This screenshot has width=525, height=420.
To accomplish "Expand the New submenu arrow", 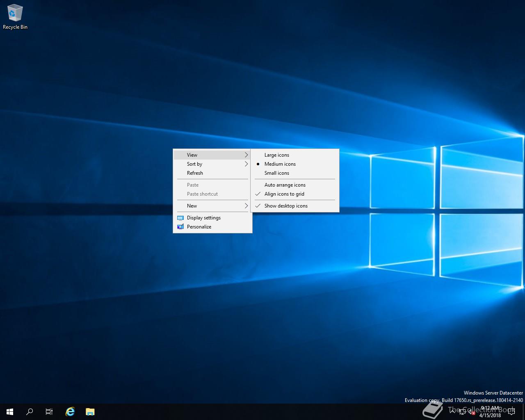I will pyautogui.click(x=246, y=206).
